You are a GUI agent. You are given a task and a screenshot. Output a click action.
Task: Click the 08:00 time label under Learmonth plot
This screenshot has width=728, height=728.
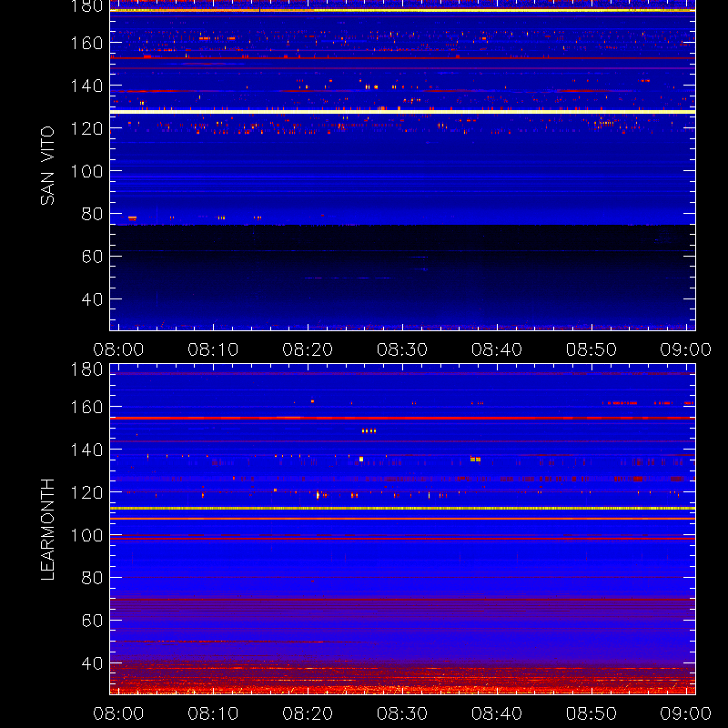coord(118,713)
